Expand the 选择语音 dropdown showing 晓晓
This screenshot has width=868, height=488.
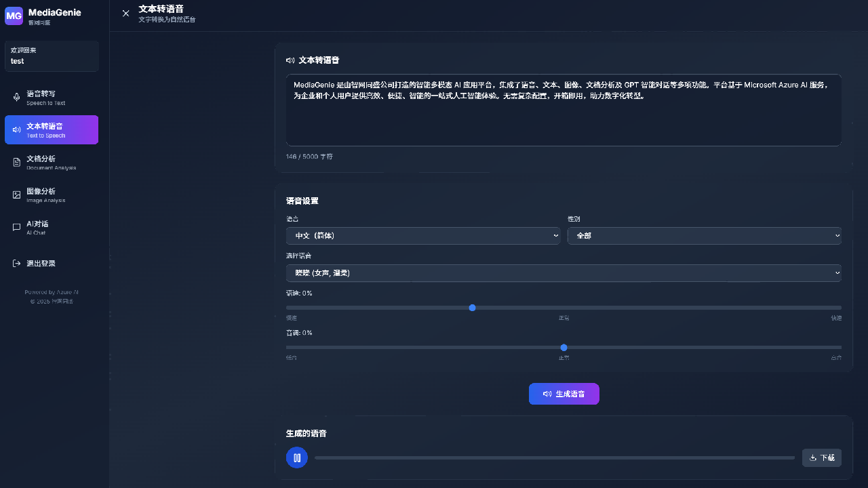[x=564, y=272]
